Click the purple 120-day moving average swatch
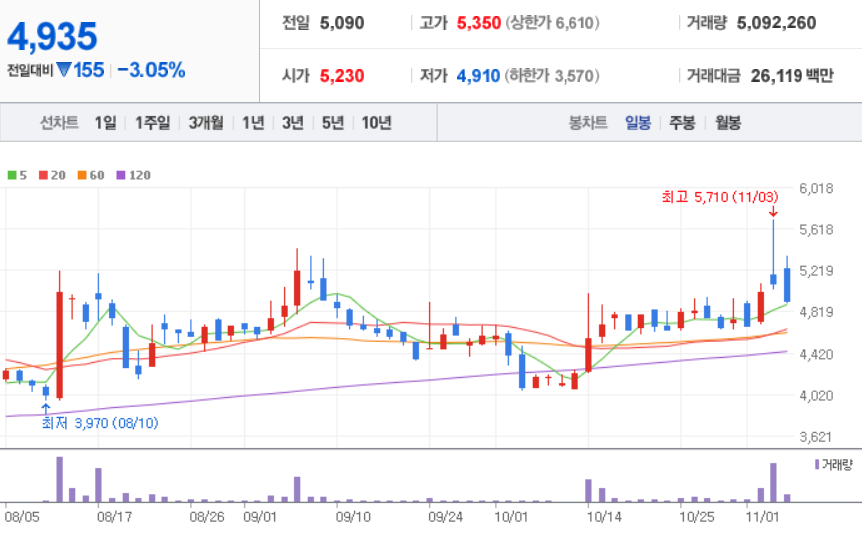This screenshot has width=862, height=541. 121,175
